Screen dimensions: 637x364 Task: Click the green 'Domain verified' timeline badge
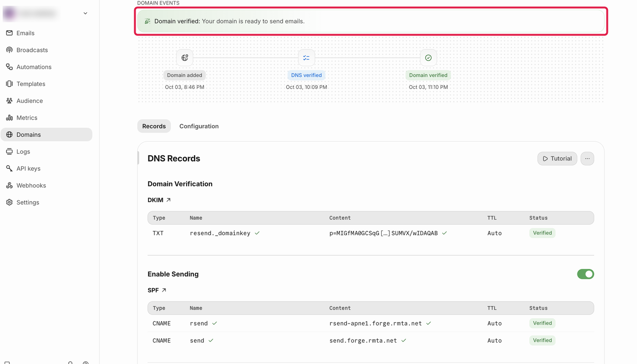coord(428,75)
